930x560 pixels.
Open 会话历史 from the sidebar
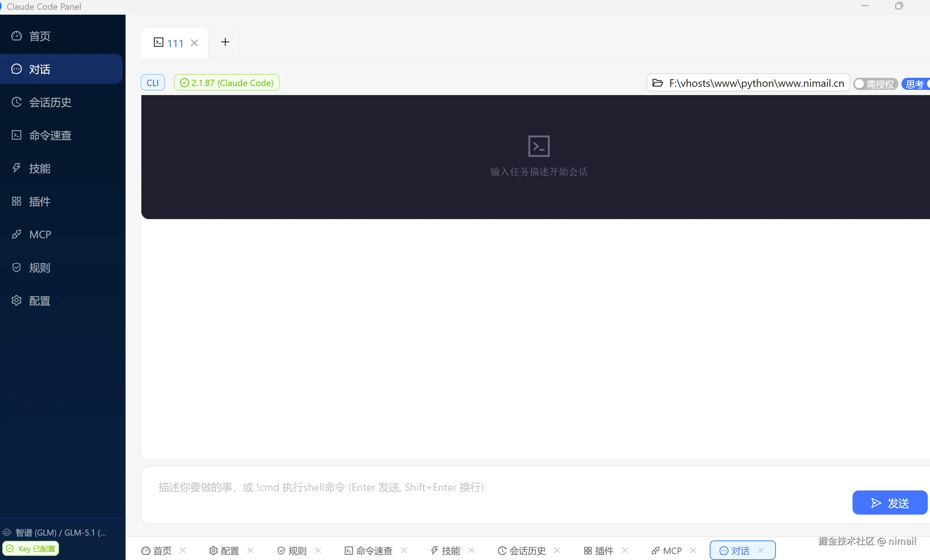click(50, 102)
